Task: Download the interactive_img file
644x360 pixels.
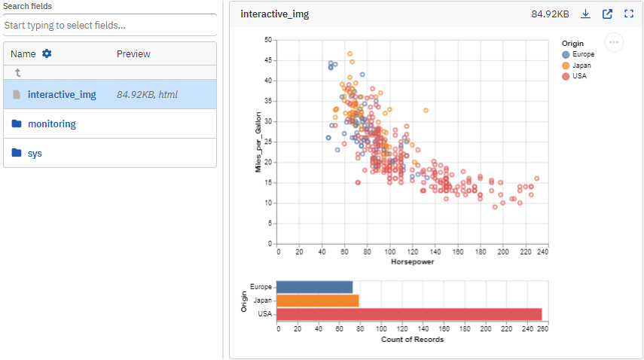Action: pyautogui.click(x=585, y=14)
